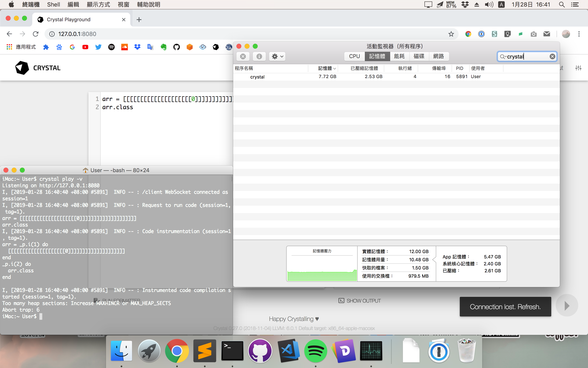Click the force-quit process icon in Activity Monitor
This screenshot has height=368, width=588.
[x=243, y=56]
